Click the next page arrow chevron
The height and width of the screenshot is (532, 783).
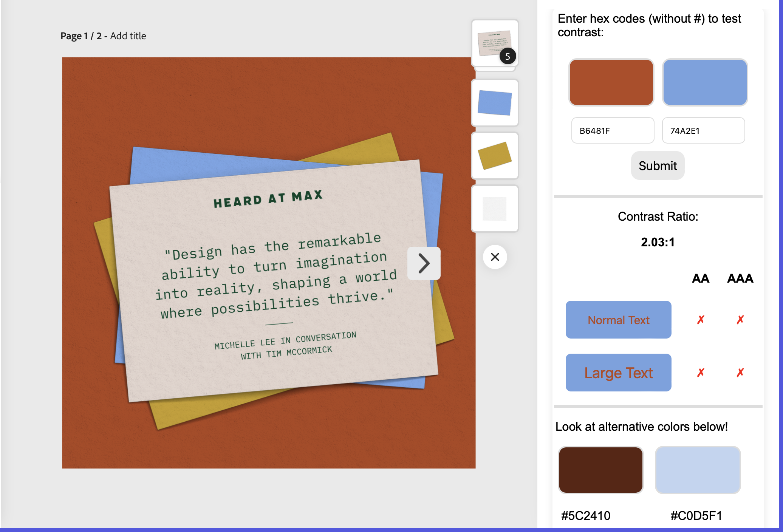click(x=424, y=263)
